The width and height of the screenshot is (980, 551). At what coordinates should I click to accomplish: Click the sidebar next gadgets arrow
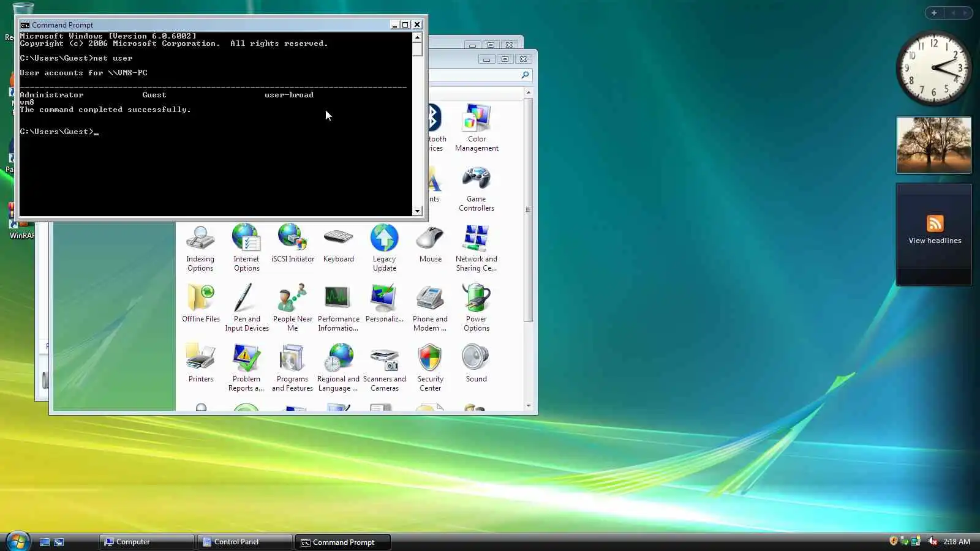click(x=966, y=13)
